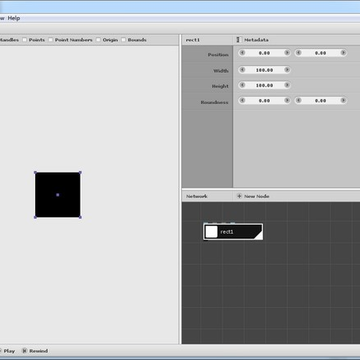
Task: Enable the Points checkbox
Action: coord(24,40)
